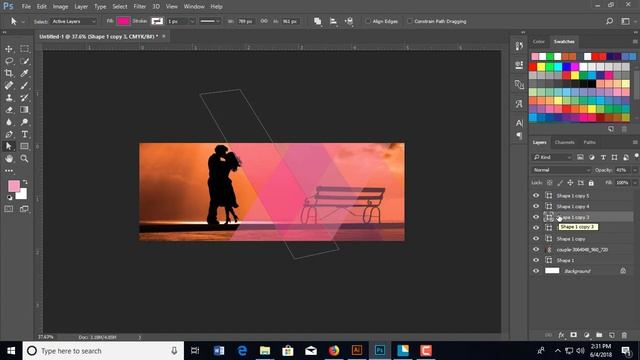Hide the Shape 1 copy layer
This screenshot has height=360, width=640.
coord(536,239)
